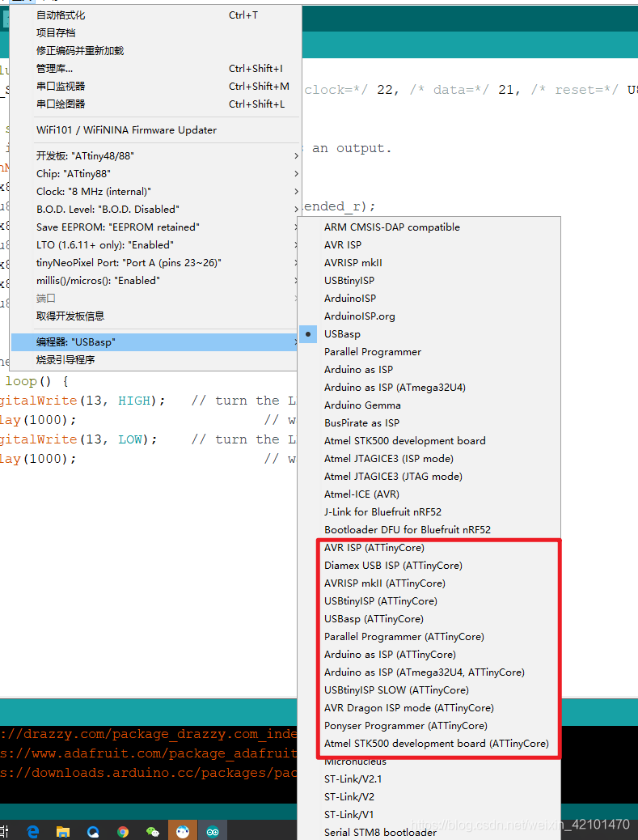Open 串口绘图器 serial plotter
This screenshot has width=638, height=840.
click(154, 104)
